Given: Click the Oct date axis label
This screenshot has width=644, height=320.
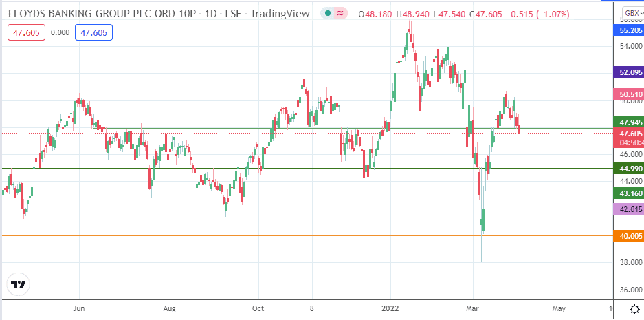Looking at the screenshot, I should (x=258, y=308).
